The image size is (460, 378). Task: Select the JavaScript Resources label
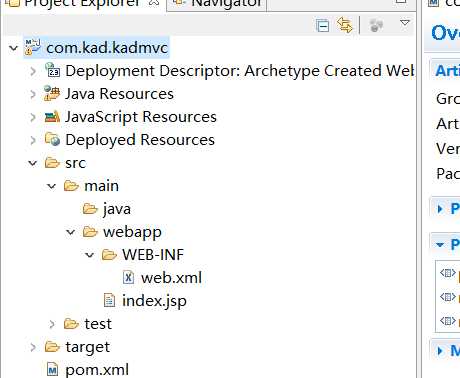(141, 117)
